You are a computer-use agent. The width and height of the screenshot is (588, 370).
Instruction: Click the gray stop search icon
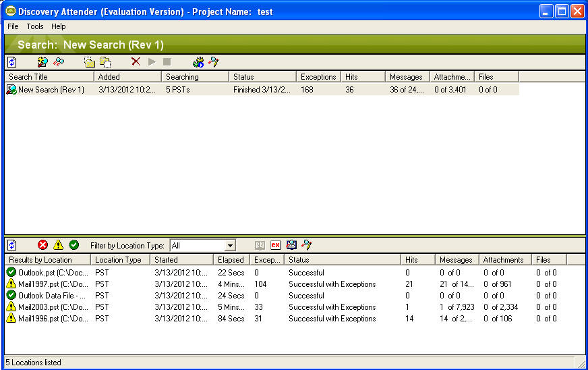click(167, 62)
